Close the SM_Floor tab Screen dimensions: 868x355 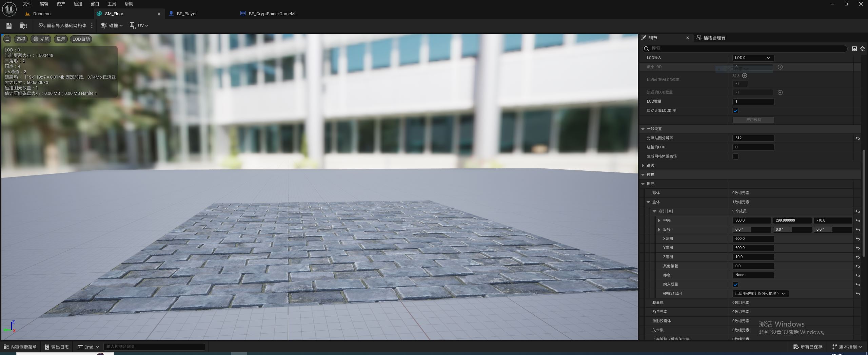tap(159, 14)
